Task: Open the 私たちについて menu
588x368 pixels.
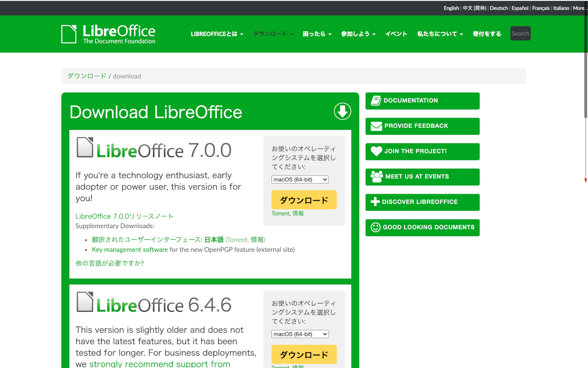Action: [440, 34]
